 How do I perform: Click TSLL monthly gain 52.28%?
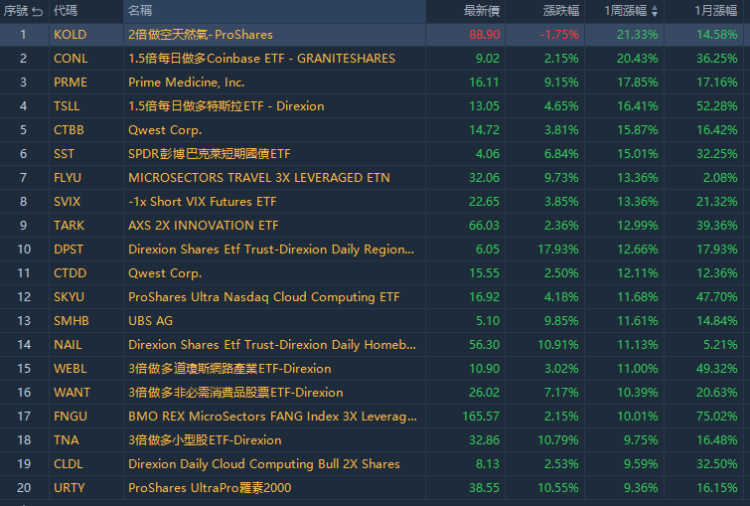point(717,106)
